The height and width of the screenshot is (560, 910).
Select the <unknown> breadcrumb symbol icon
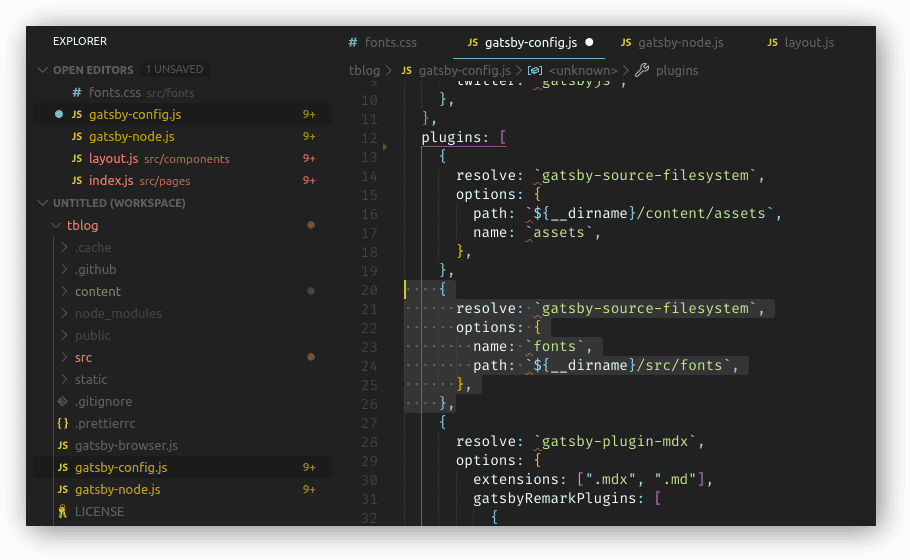point(535,70)
